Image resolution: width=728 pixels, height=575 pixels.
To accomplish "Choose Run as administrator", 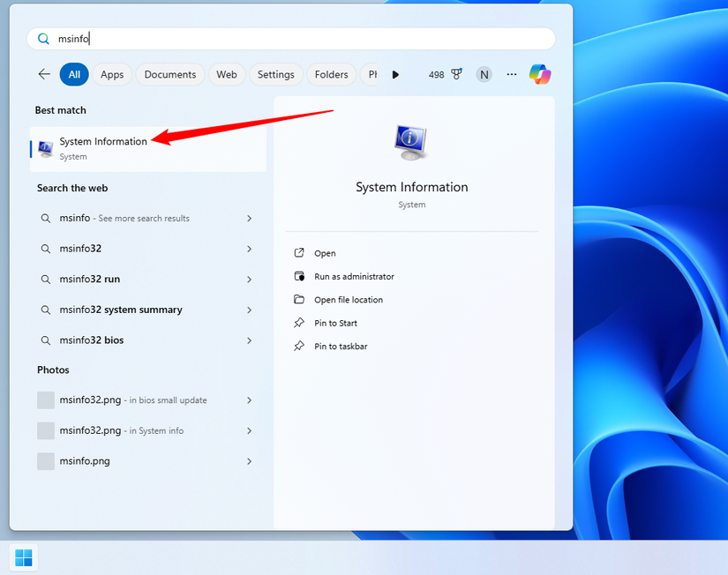I will 354,277.
